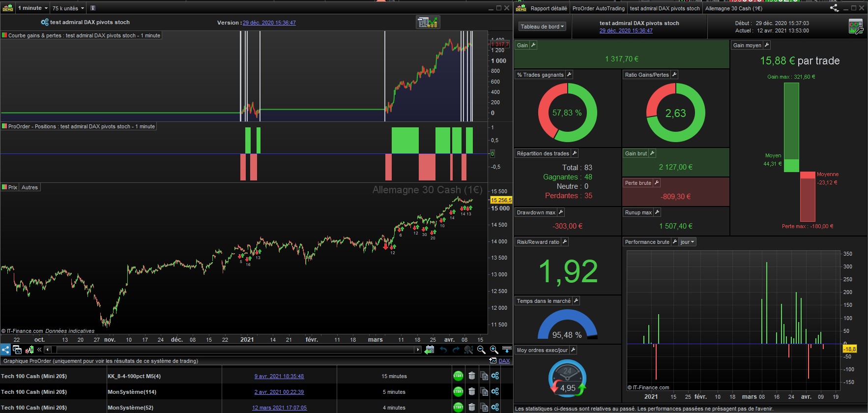Screen dimensions: 868x413
Task: Click the wrench next to Risk/Reward ratio
Action: (x=565, y=242)
